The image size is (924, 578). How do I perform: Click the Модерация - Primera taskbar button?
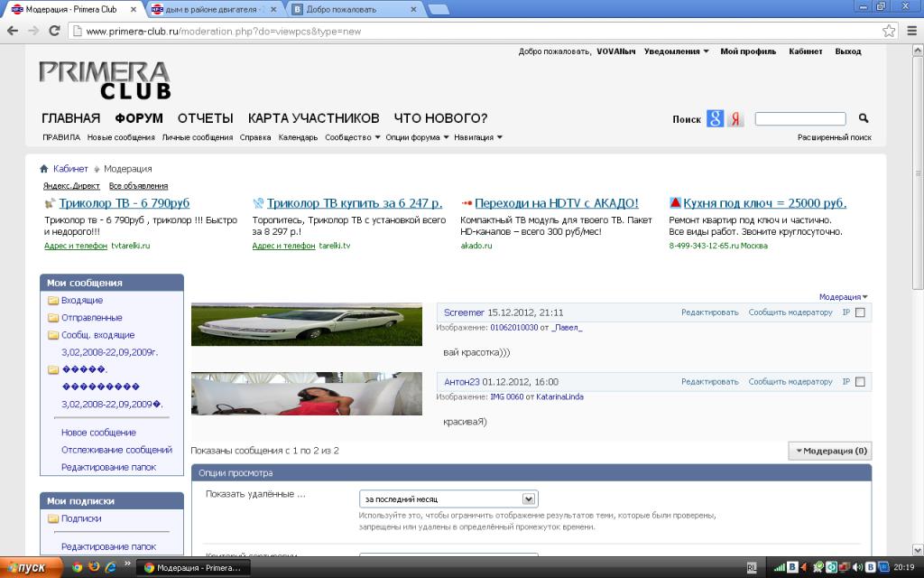pyautogui.click(x=193, y=567)
